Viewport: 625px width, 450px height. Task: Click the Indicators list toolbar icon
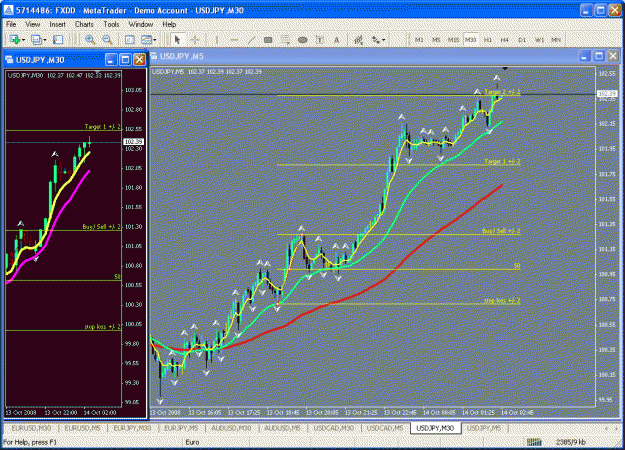coord(358,39)
